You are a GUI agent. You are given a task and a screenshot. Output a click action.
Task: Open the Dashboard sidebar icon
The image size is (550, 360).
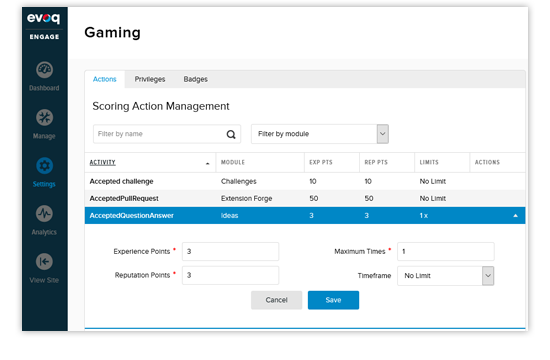point(45,69)
